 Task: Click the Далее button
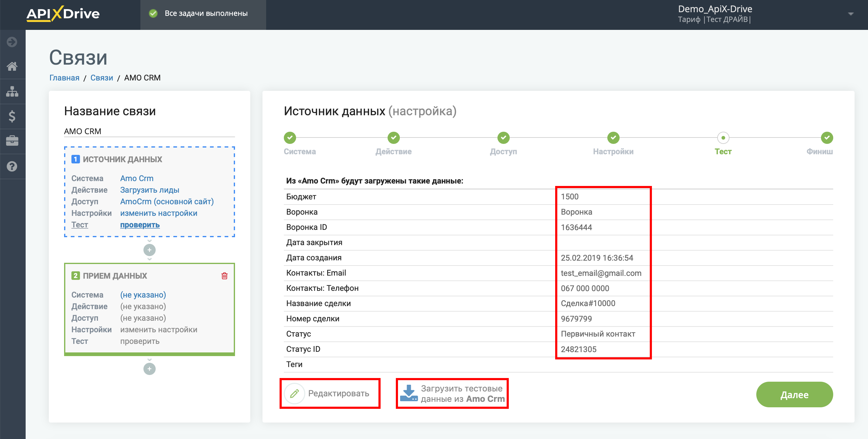(794, 394)
